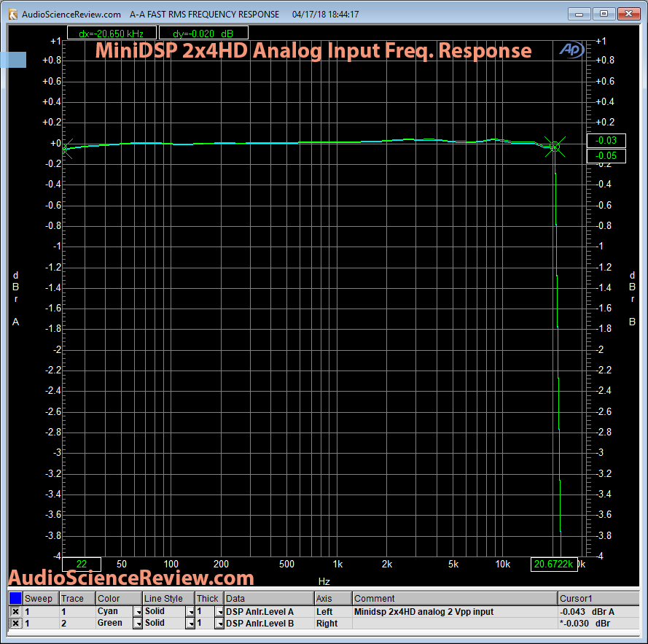
Task: Select the dy=-0.020 dB readout box
Action: tap(203, 33)
